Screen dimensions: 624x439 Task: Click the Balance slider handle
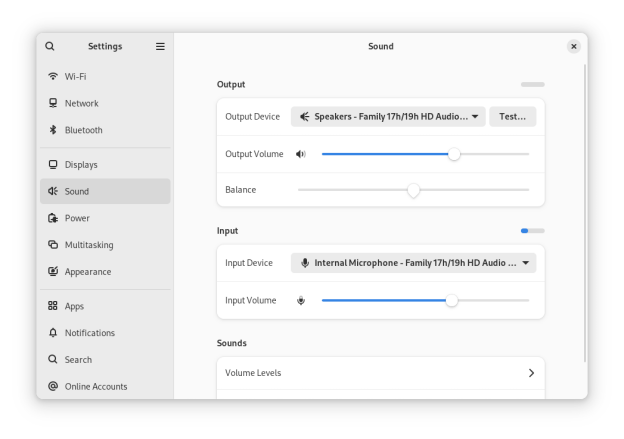(x=413, y=190)
